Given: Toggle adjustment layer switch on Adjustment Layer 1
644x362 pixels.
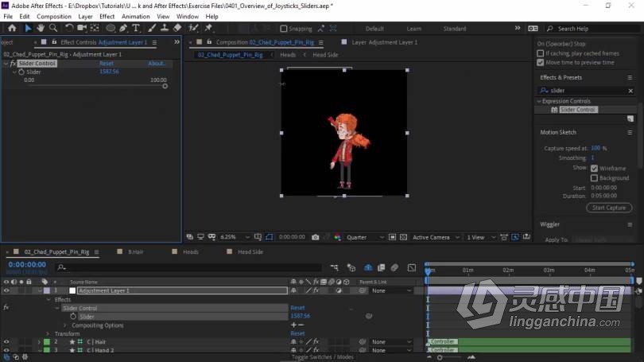Looking at the screenshot, I should point(339,290).
